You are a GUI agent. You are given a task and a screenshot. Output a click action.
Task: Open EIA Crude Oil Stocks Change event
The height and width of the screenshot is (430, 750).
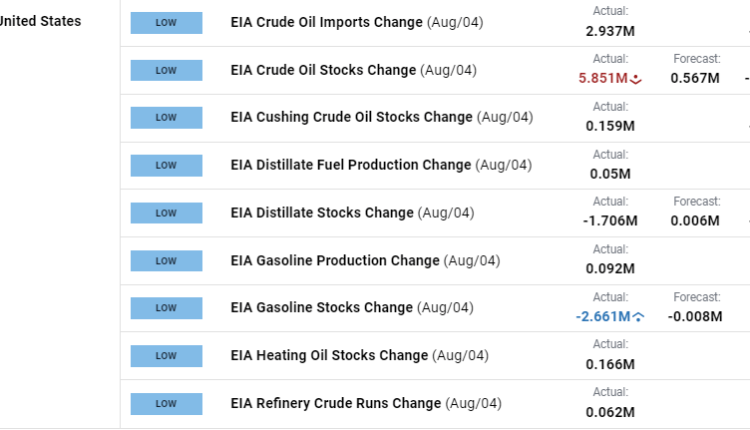(x=323, y=70)
